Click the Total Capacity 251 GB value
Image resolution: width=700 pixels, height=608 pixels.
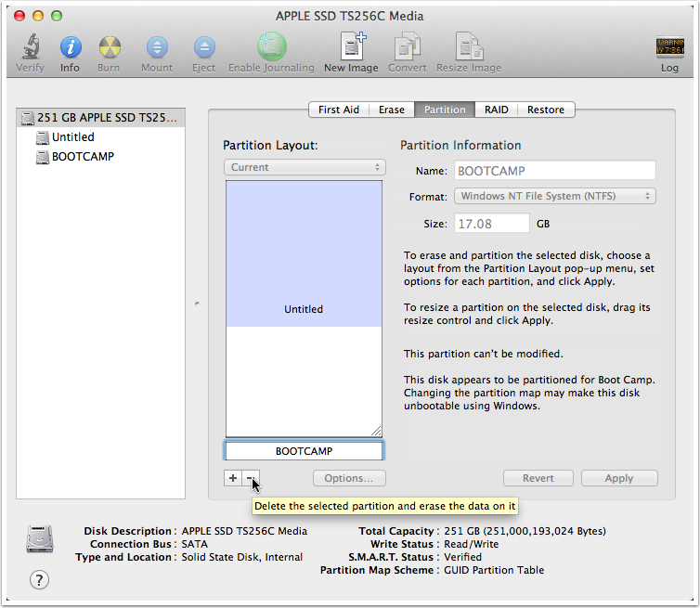tap(525, 531)
